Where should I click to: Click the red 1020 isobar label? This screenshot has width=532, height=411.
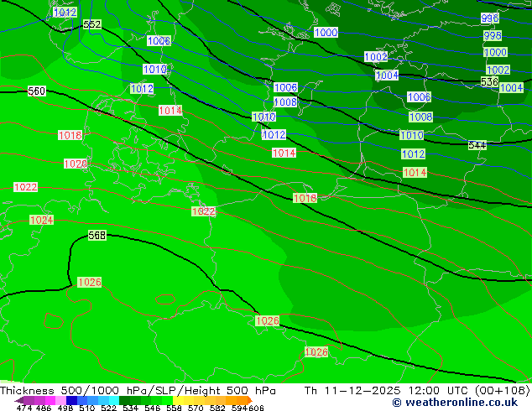click(x=76, y=164)
